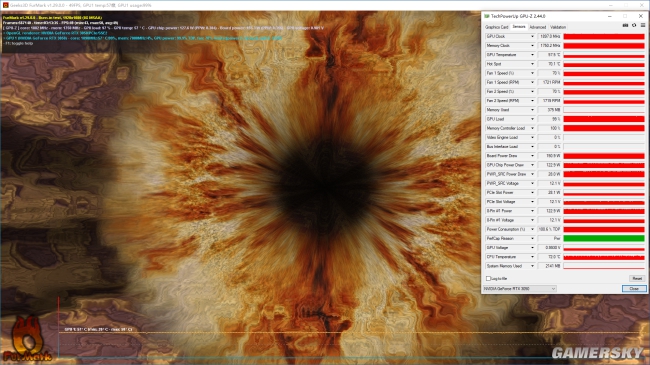Open the Validation tab
Image resolution: width=650 pixels, height=365 pixels.
(558, 27)
